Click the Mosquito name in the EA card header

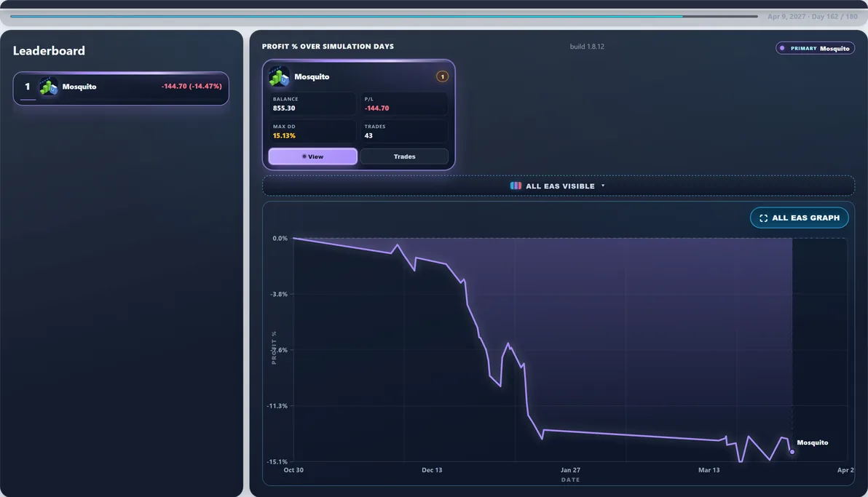312,77
